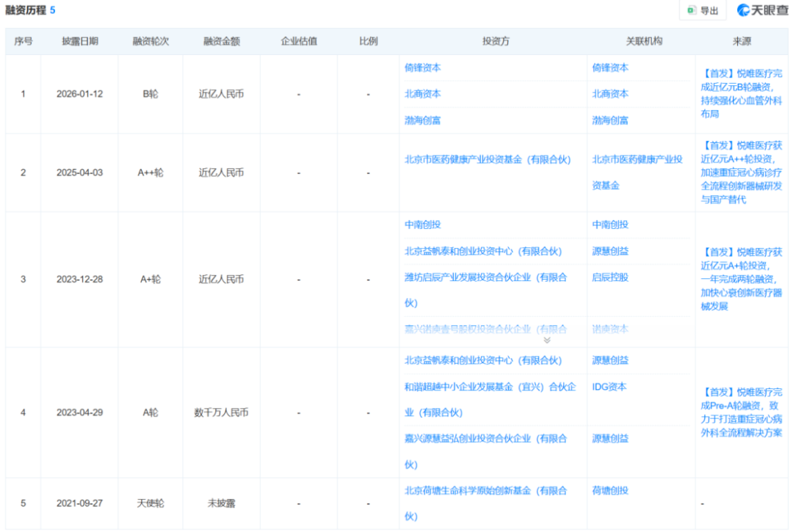
Task: Click the Excel export icon
Action: 692,10
